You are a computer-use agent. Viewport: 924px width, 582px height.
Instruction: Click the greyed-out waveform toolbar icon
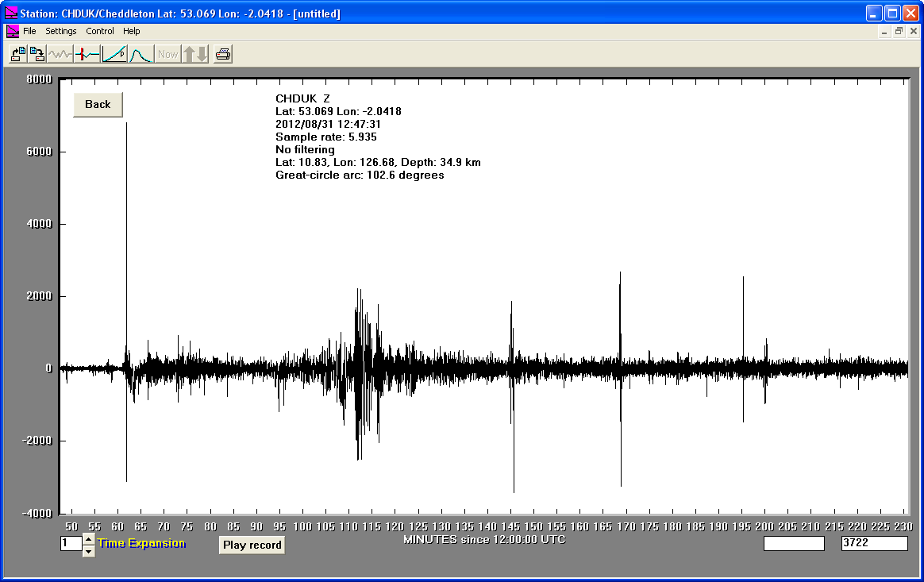pyautogui.click(x=60, y=54)
